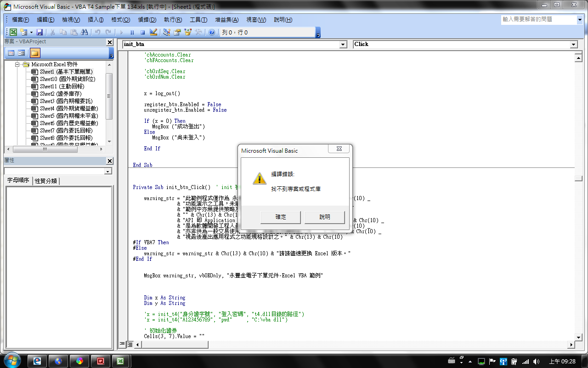
Task: Collapse the Microsoft Excel 物件 tree node
Action: click(17, 64)
